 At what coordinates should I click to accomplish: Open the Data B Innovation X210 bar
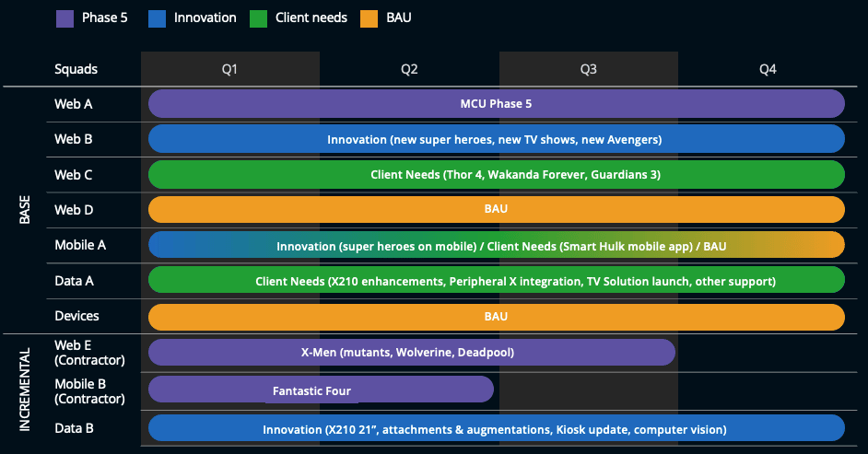497,428
